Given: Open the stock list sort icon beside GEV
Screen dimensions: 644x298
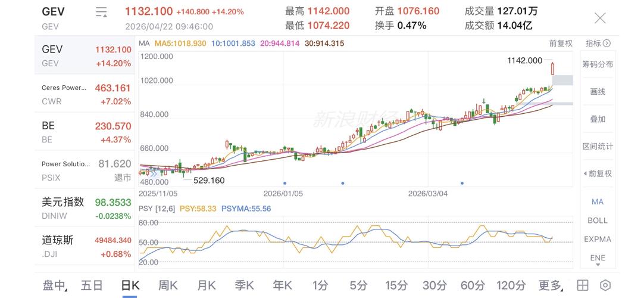Looking at the screenshot, I should click(x=101, y=12).
